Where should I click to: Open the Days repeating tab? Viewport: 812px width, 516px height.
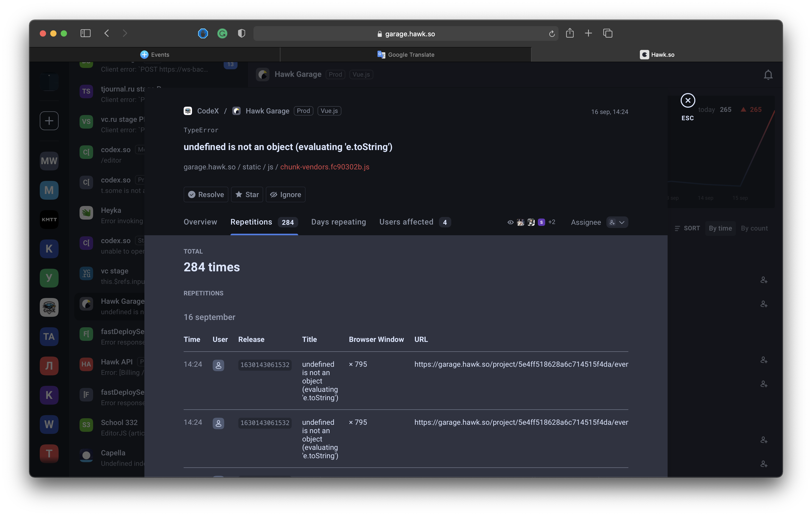tap(339, 222)
